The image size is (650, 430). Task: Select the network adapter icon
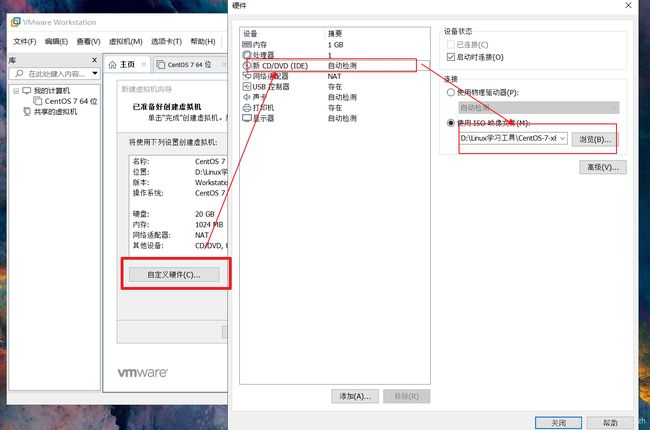pyautogui.click(x=247, y=76)
